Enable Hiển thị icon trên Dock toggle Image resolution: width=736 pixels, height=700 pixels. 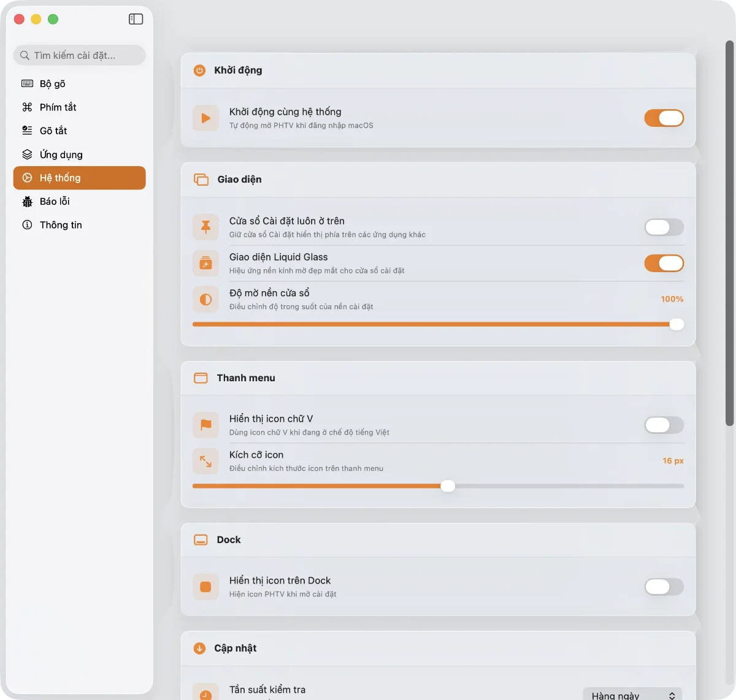664,587
